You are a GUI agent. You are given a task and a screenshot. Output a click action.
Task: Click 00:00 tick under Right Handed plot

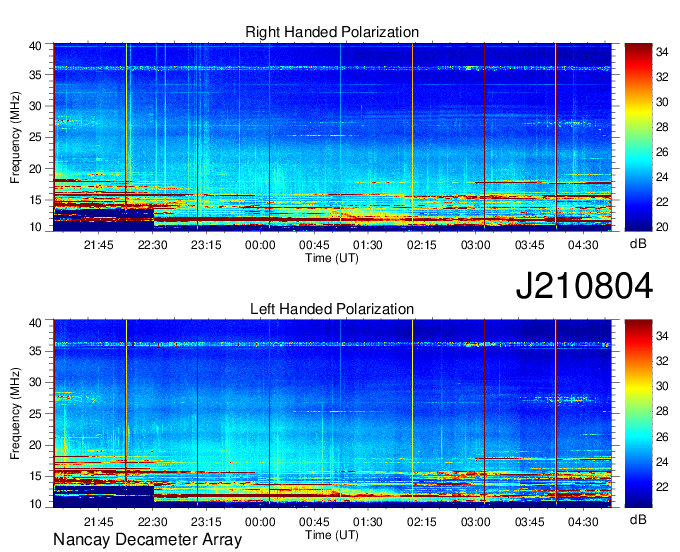(x=260, y=245)
